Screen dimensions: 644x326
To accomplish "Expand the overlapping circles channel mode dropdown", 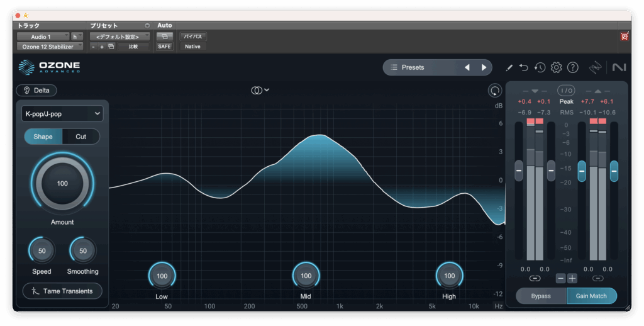I will pyautogui.click(x=260, y=90).
